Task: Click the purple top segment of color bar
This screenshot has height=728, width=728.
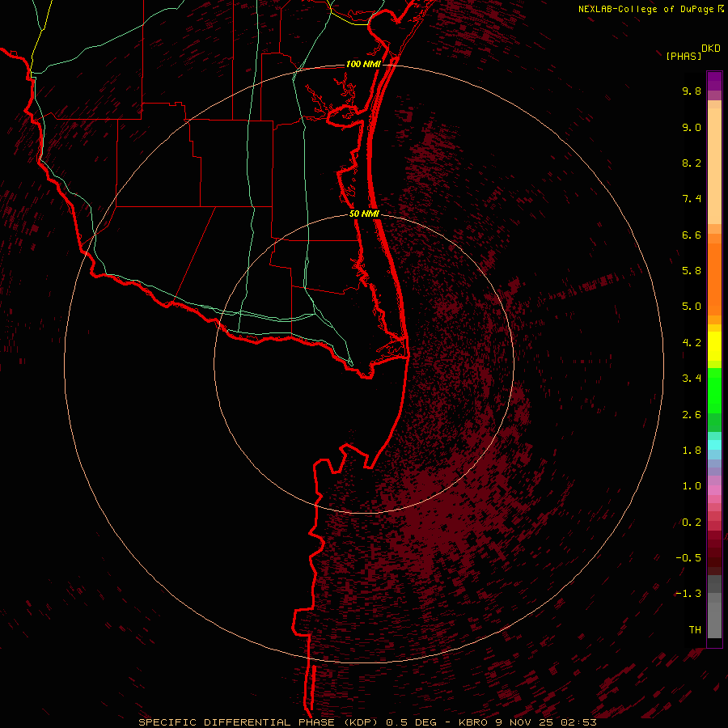Action: click(x=714, y=81)
